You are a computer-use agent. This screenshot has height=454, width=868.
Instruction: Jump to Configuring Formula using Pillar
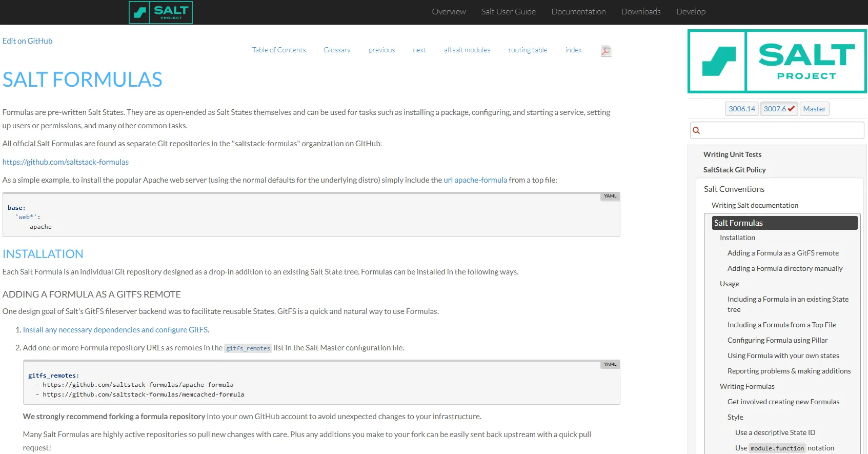(x=777, y=341)
